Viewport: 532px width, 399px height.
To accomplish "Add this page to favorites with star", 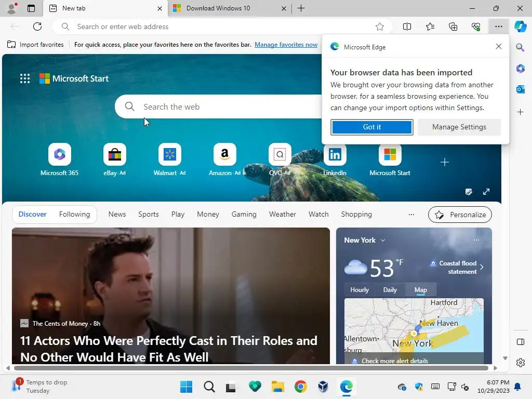I will point(380,26).
